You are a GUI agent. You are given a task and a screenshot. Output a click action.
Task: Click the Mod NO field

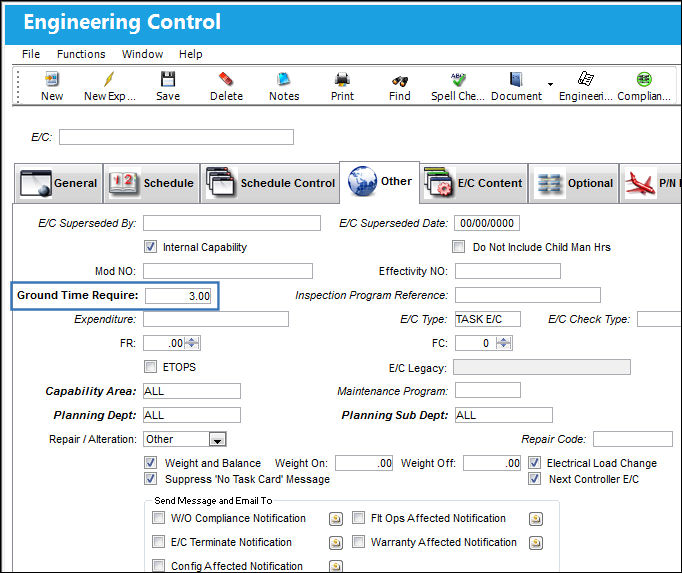[228, 271]
